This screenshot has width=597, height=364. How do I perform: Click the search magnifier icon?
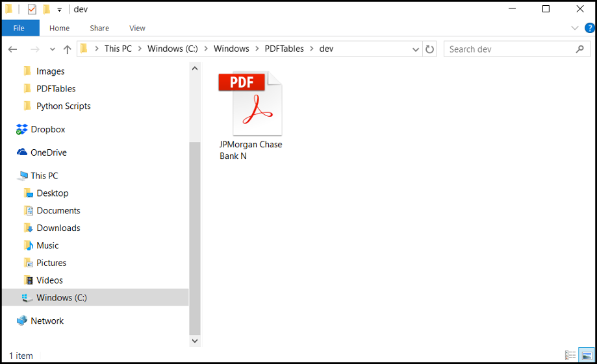(x=579, y=49)
